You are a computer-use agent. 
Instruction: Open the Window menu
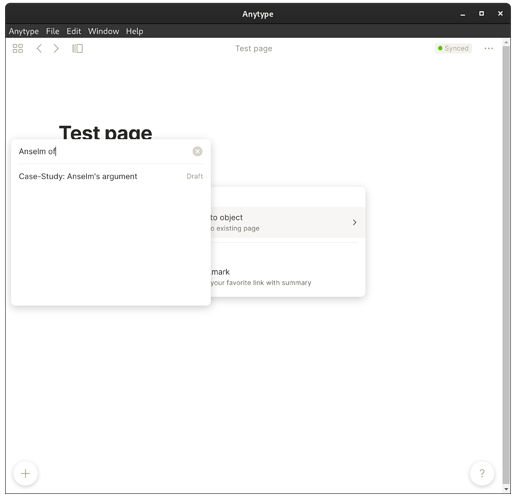click(104, 31)
